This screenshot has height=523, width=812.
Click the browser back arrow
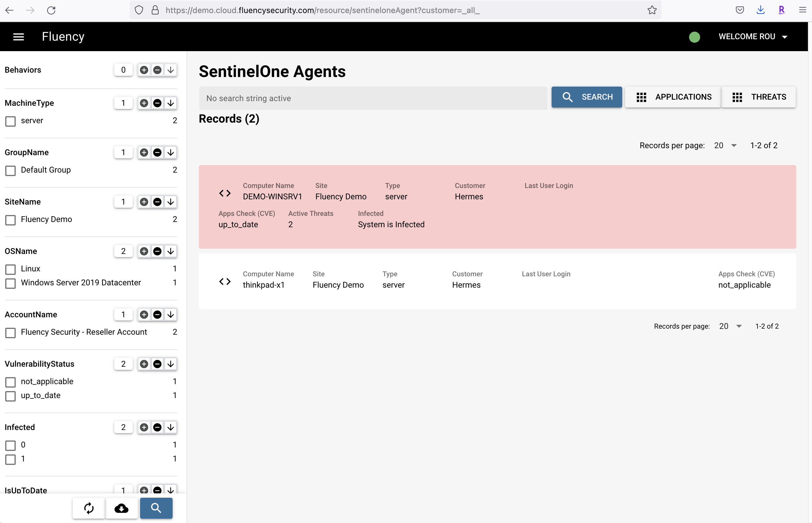pos(10,10)
